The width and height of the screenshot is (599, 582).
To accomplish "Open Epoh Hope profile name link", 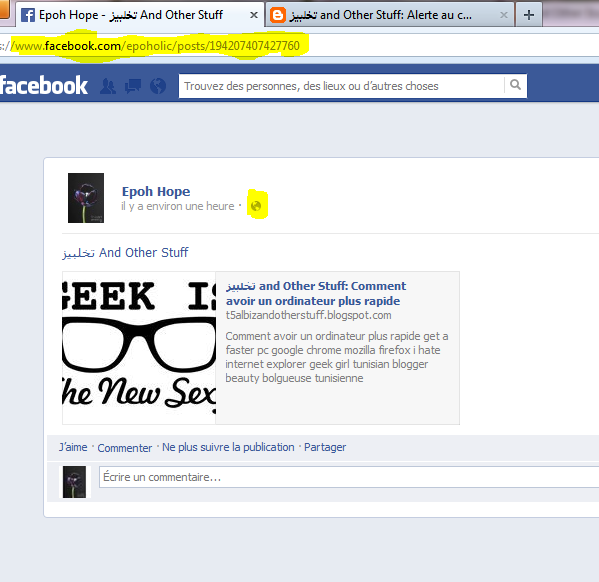I will coord(156,191).
